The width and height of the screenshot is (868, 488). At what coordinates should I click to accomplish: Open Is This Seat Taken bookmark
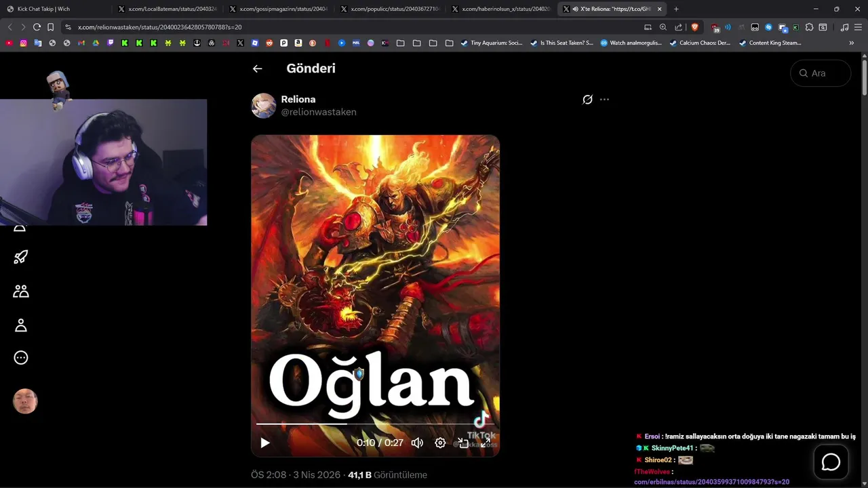tap(561, 43)
